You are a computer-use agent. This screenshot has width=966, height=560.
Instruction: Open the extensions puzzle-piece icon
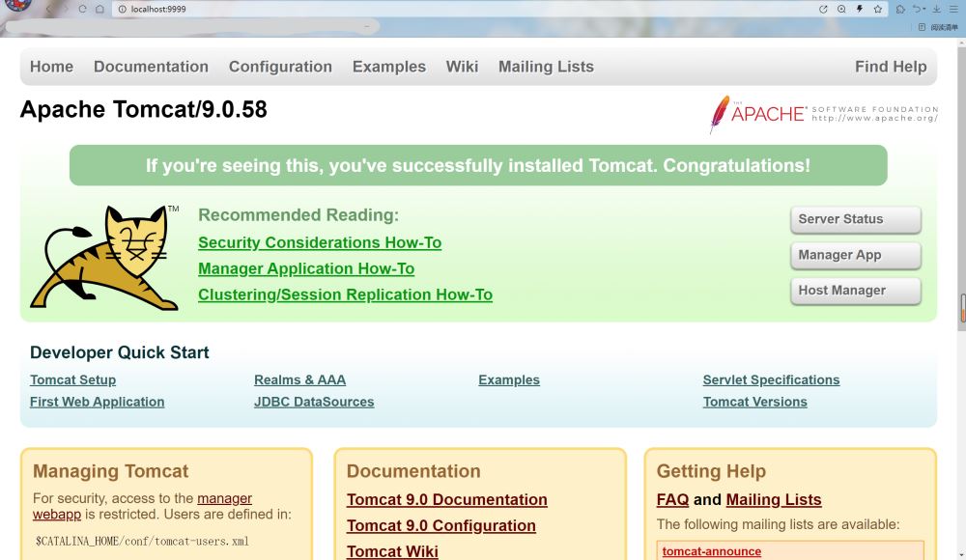pos(900,9)
